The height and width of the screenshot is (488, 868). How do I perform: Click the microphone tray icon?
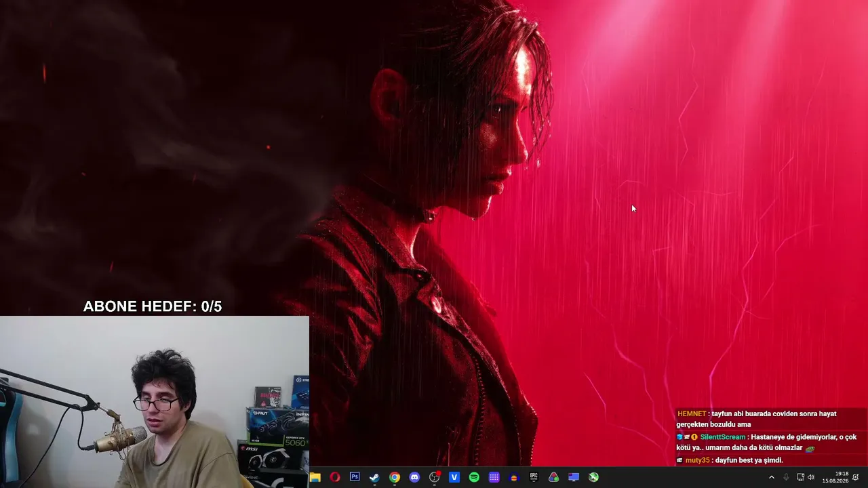[x=786, y=477]
